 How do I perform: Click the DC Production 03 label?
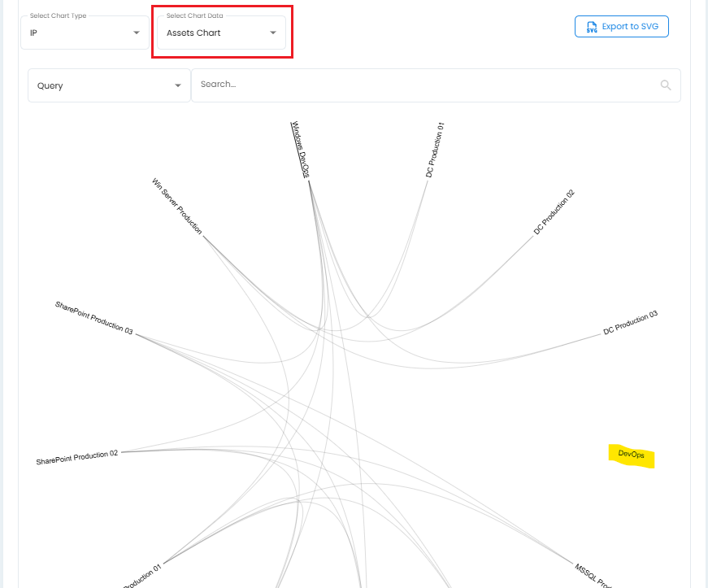pyautogui.click(x=630, y=323)
